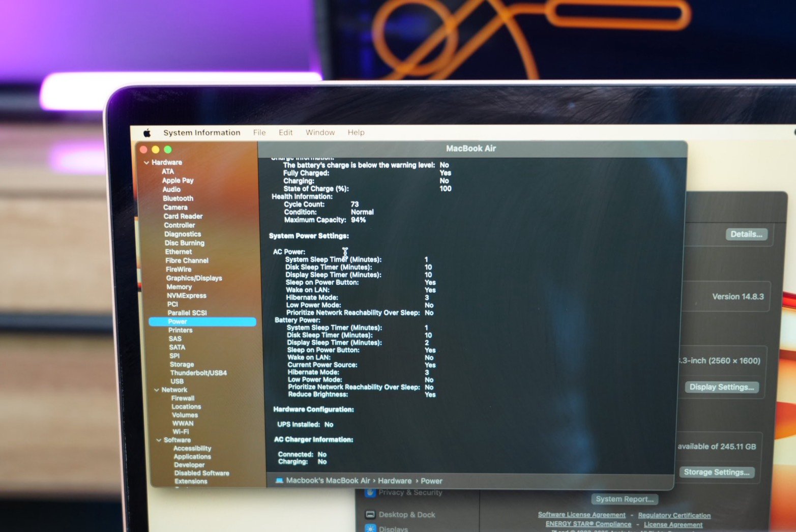Open Display Settings...

[x=721, y=387]
